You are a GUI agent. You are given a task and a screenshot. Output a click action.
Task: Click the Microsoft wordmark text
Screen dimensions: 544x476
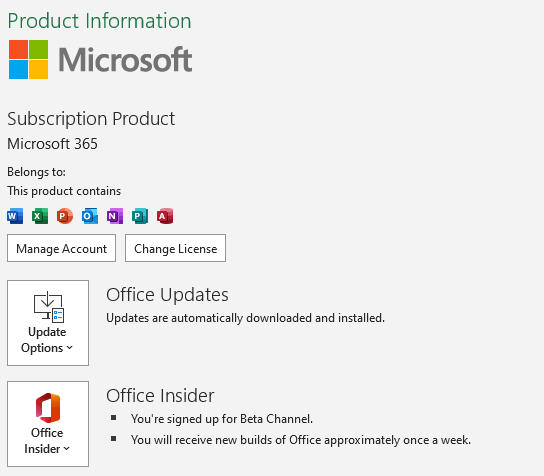pyautogui.click(x=125, y=60)
